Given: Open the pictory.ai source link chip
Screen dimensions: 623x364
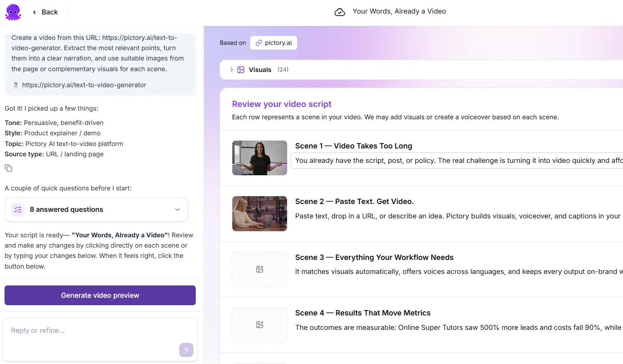Looking at the screenshot, I should (273, 43).
